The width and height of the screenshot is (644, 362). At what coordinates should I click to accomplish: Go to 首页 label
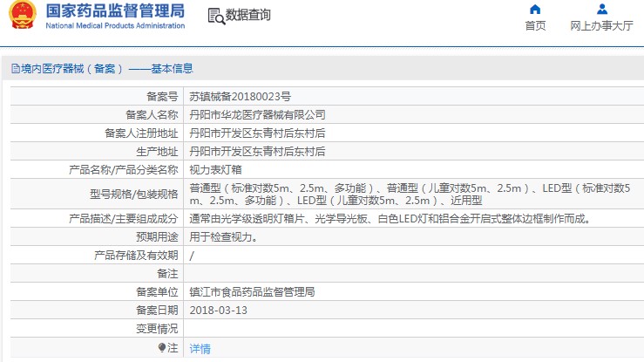(535, 26)
